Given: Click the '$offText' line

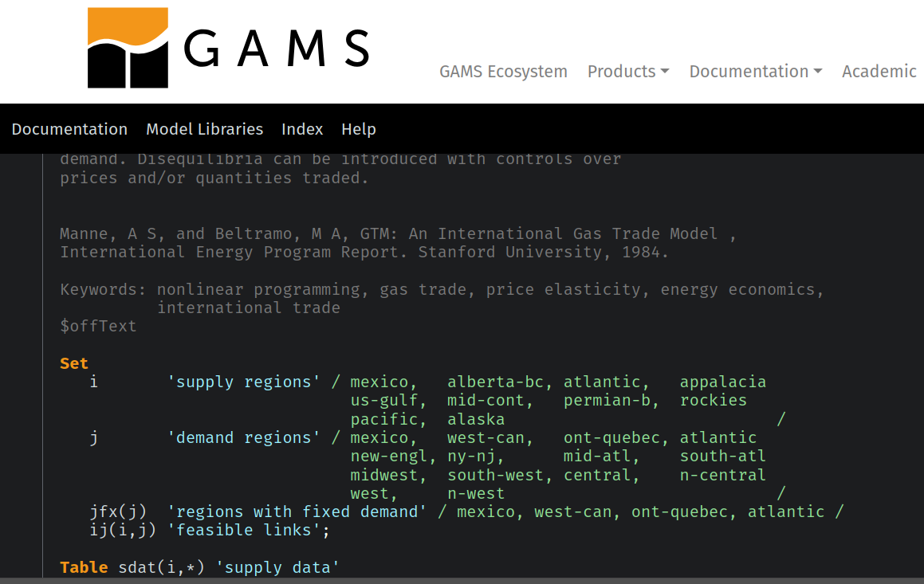Looking at the screenshot, I should coord(98,326).
